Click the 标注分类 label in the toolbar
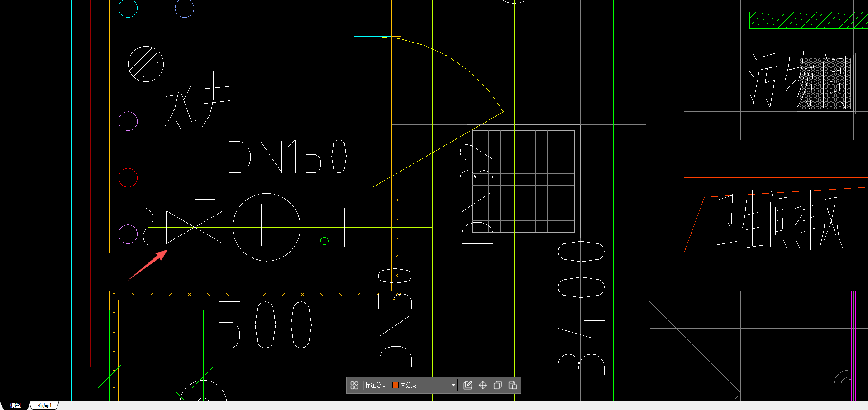The image size is (868, 410). tap(376, 385)
